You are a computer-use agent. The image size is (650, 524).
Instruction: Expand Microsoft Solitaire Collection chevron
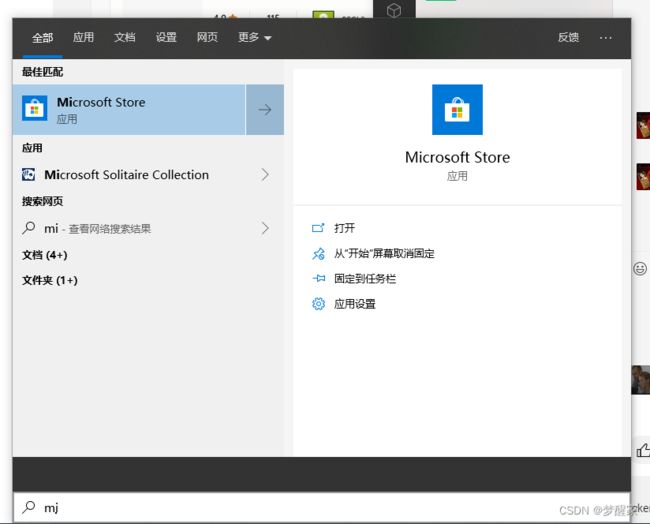coord(265,175)
